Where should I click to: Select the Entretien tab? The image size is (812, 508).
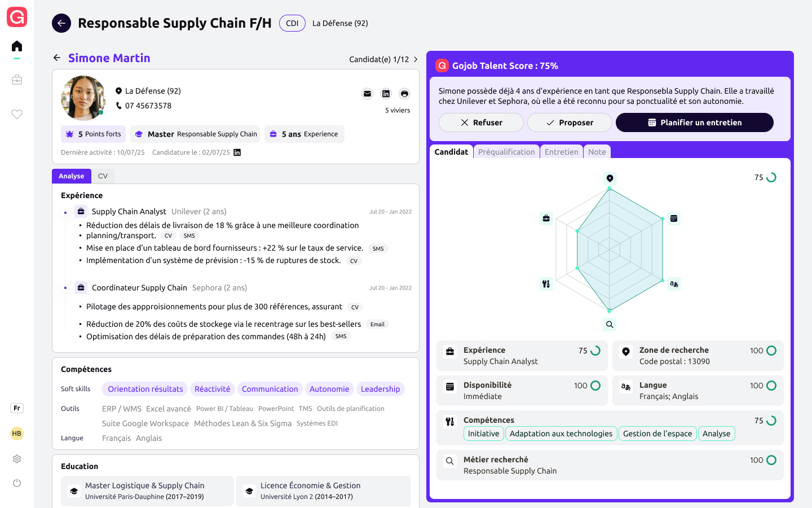click(x=561, y=152)
